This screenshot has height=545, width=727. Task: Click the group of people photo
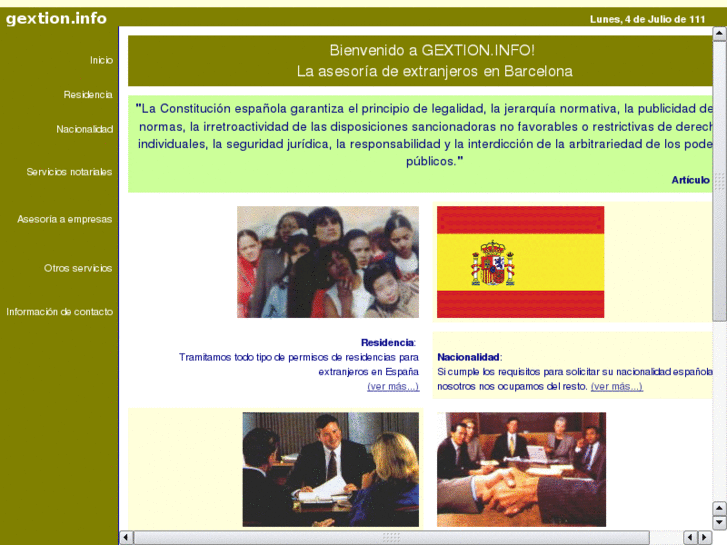[x=328, y=262]
